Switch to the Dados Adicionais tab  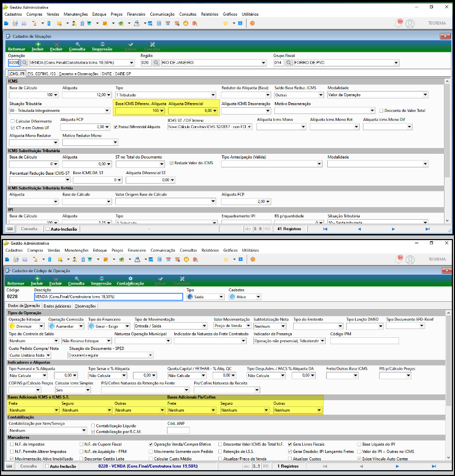click(58, 306)
